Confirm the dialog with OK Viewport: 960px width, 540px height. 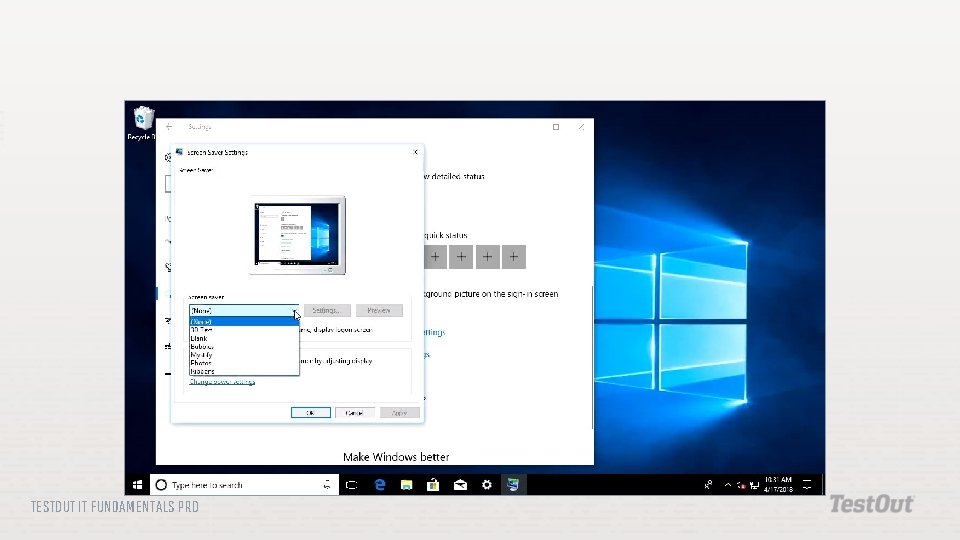pyautogui.click(x=310, y=413)
